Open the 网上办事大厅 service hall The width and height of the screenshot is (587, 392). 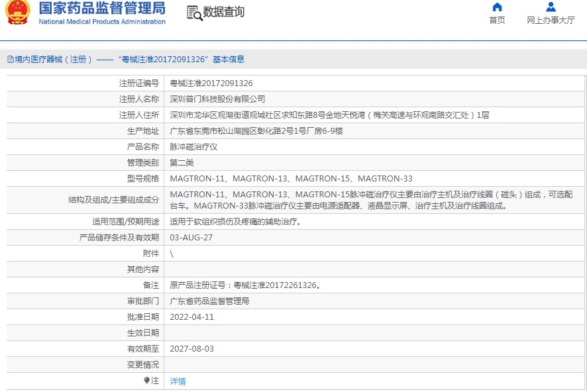[x=551, y=21]
